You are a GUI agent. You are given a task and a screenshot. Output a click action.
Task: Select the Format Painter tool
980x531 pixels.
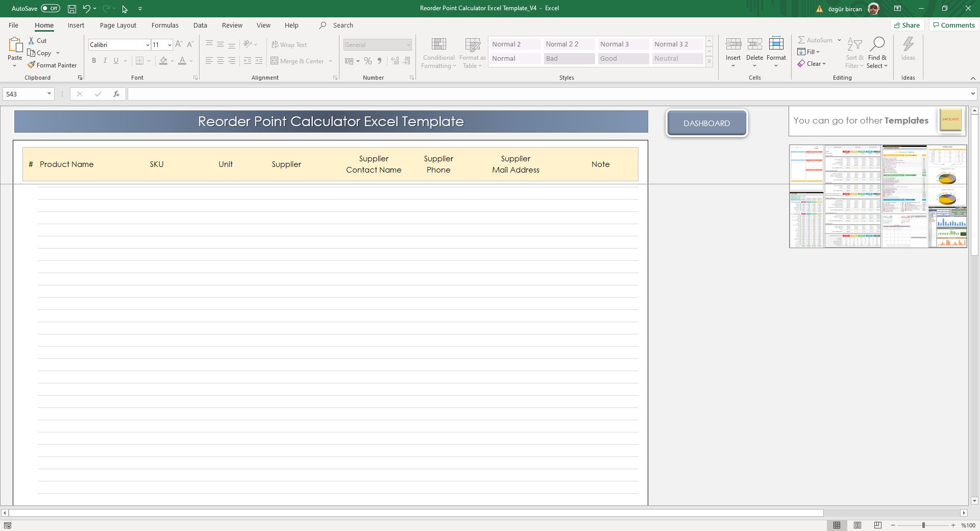point(53,65)
